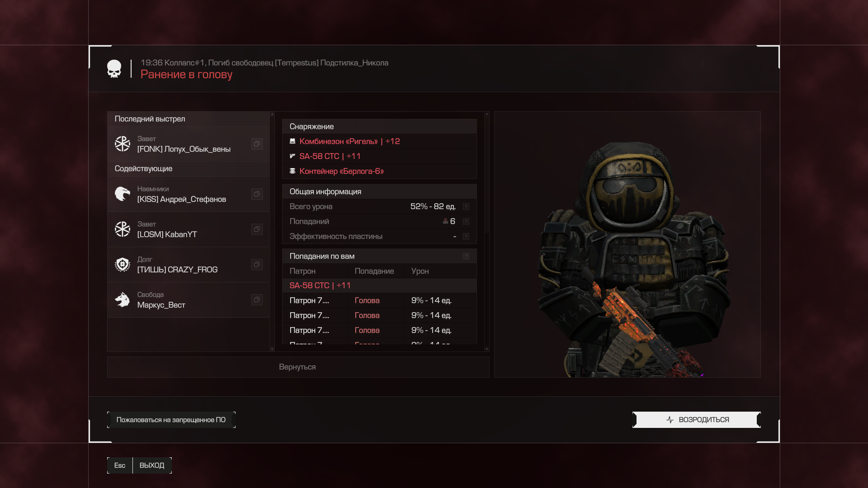Click the Патрон column header

point(315,271)
